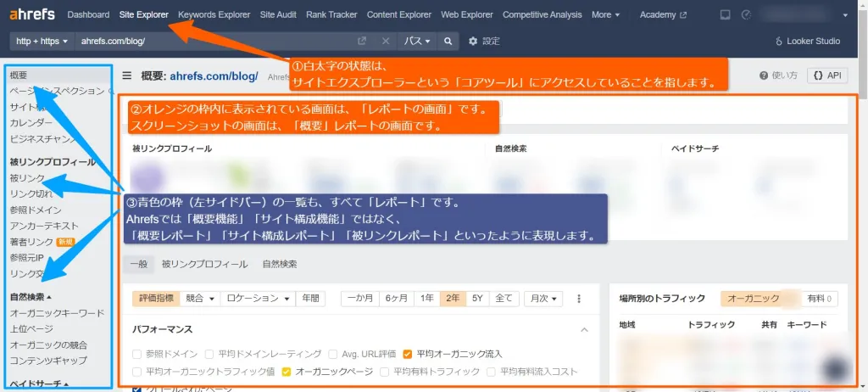Select the 1年 range
Image resolution: width=868 pixels, height=392 pixels.
tap(427, 299)
